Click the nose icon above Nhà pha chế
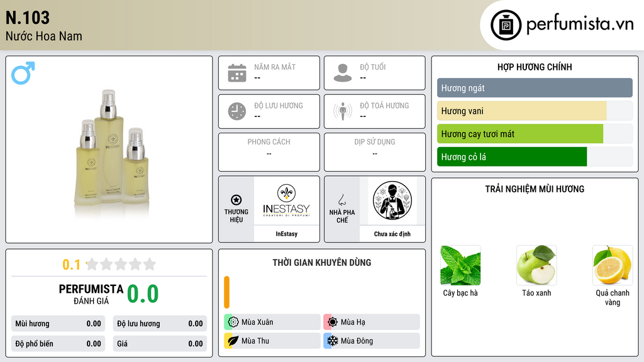 pos(342,200)
